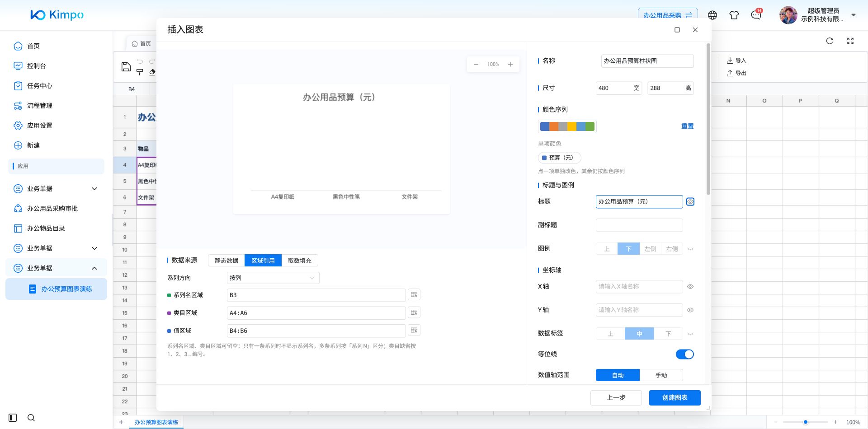The width and height of the screenshot is (868, 429).
Task: Hide data labels eye icon
Action: pos(690,334)
